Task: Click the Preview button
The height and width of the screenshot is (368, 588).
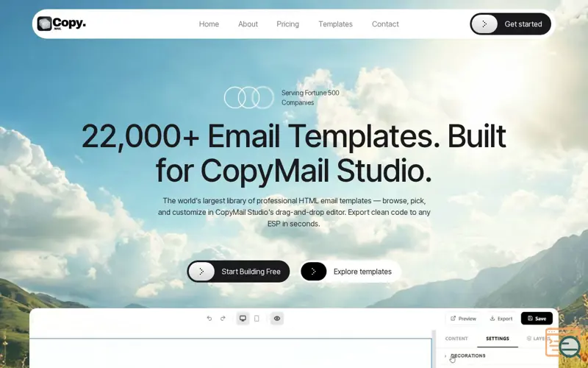Action: pyautogui.click(x=463, y=319)
